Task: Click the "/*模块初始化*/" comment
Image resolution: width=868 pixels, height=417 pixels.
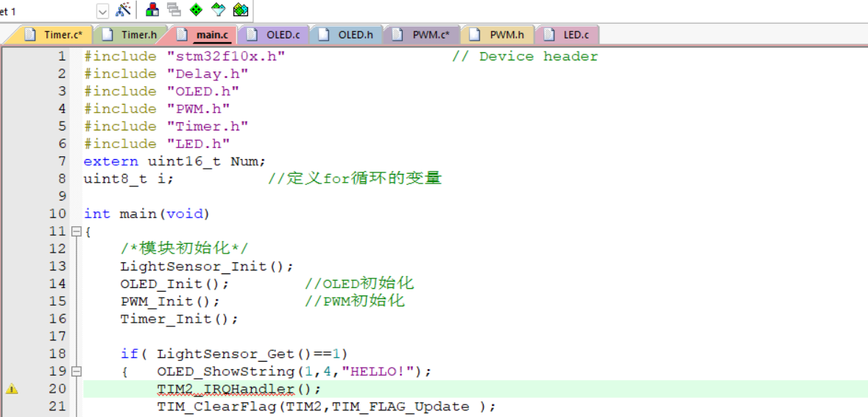Action: (185, 248)
